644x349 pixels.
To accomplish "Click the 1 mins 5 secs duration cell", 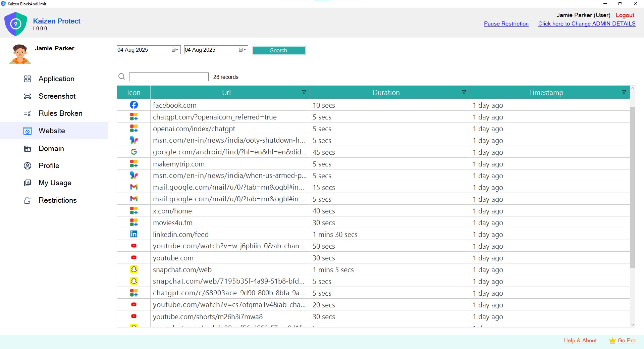I will (x=390, y=269).
